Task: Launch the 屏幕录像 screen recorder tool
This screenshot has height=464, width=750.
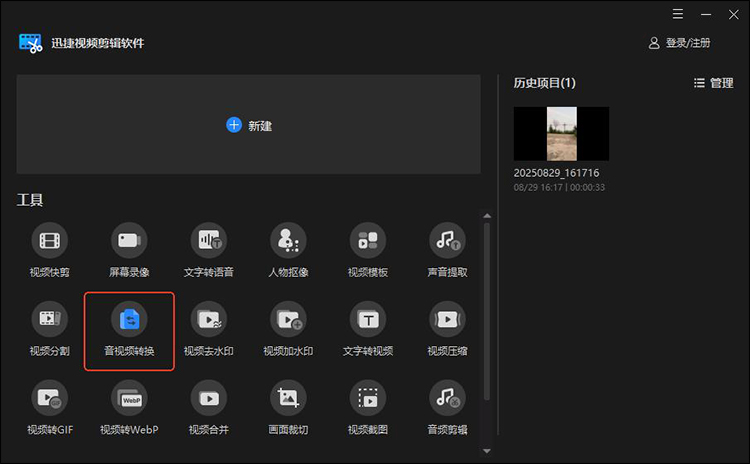Action: tap(129, 241)
